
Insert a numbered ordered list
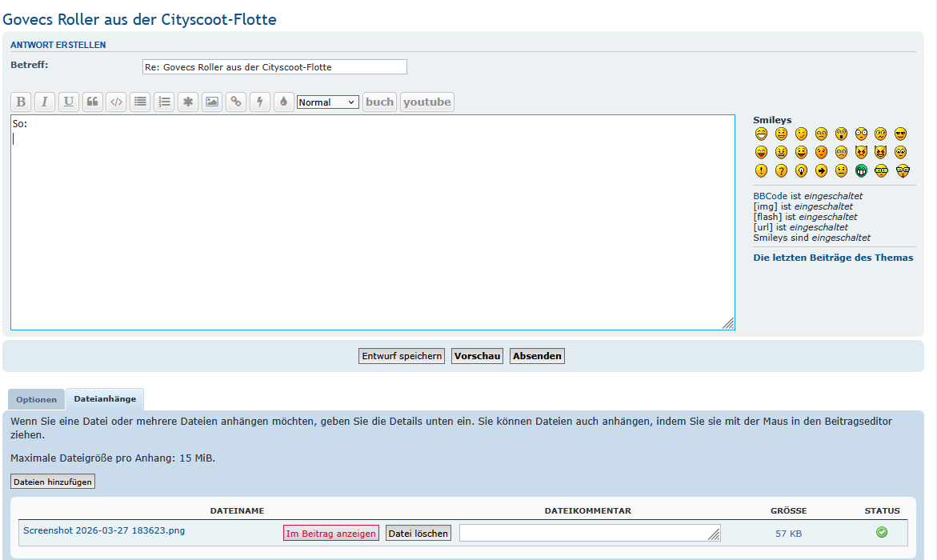pos(164,102)
